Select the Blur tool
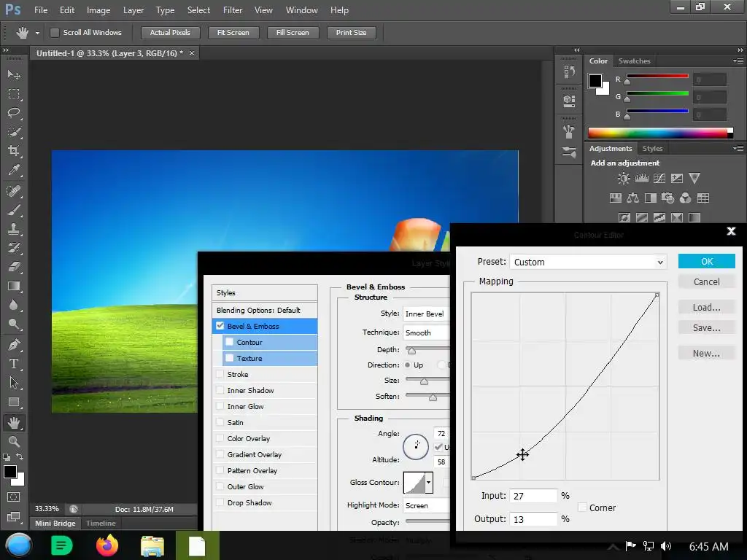 [14, 306]
